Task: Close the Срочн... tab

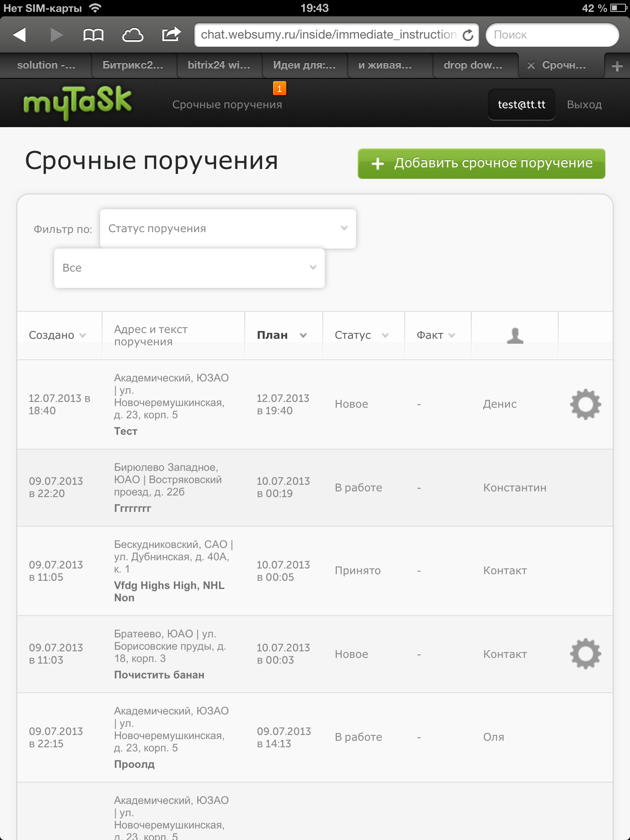Action: (x=531, y=66)
